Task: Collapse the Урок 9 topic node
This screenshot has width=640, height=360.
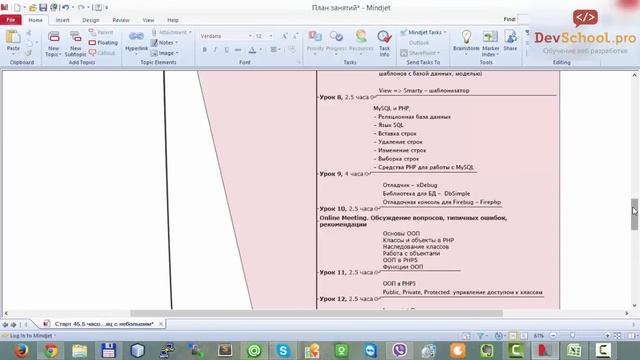Action: 367,174
